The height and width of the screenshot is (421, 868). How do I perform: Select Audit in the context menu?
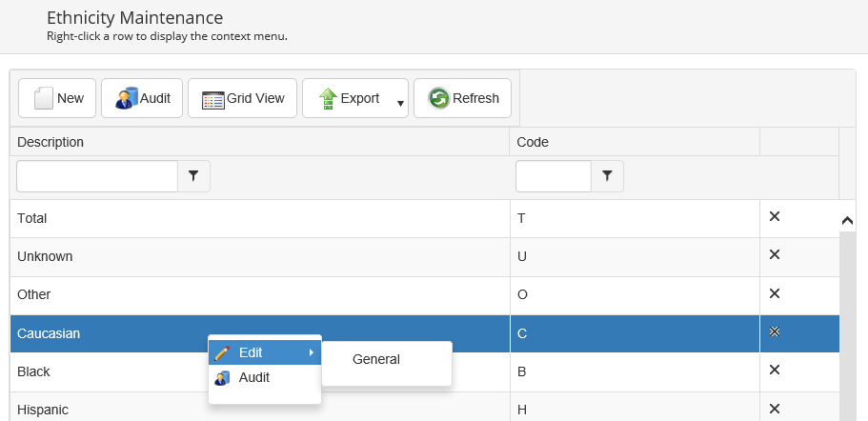[x=253, y=377]
